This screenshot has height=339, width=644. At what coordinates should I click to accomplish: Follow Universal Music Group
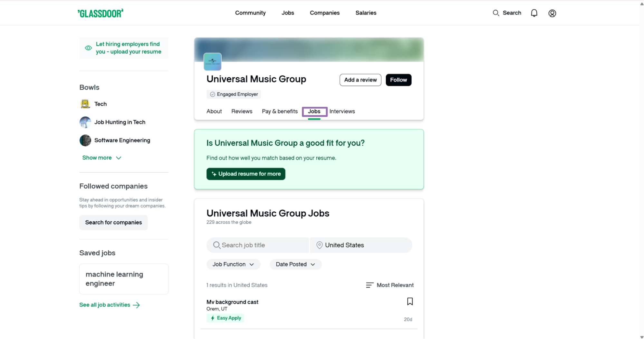[x=398, y=80]
